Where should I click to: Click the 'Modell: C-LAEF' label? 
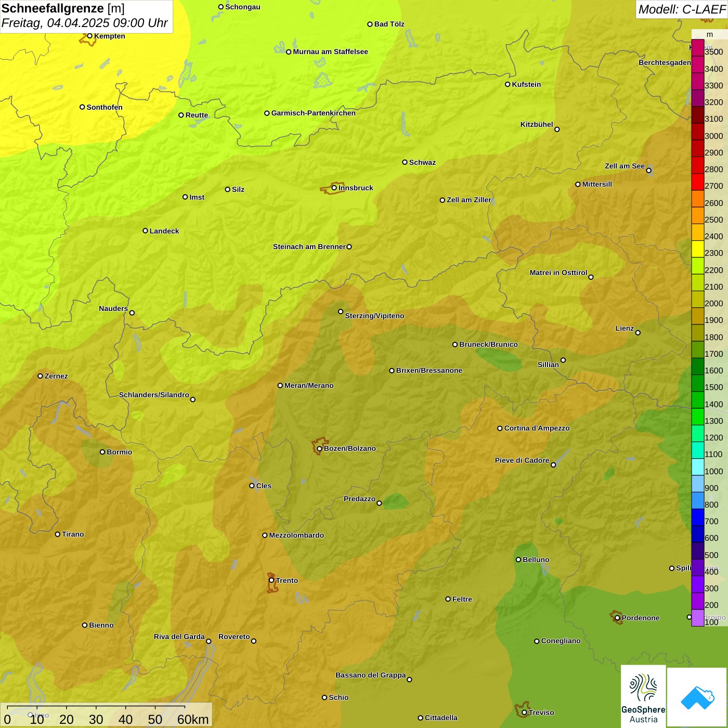click(682, 9)
